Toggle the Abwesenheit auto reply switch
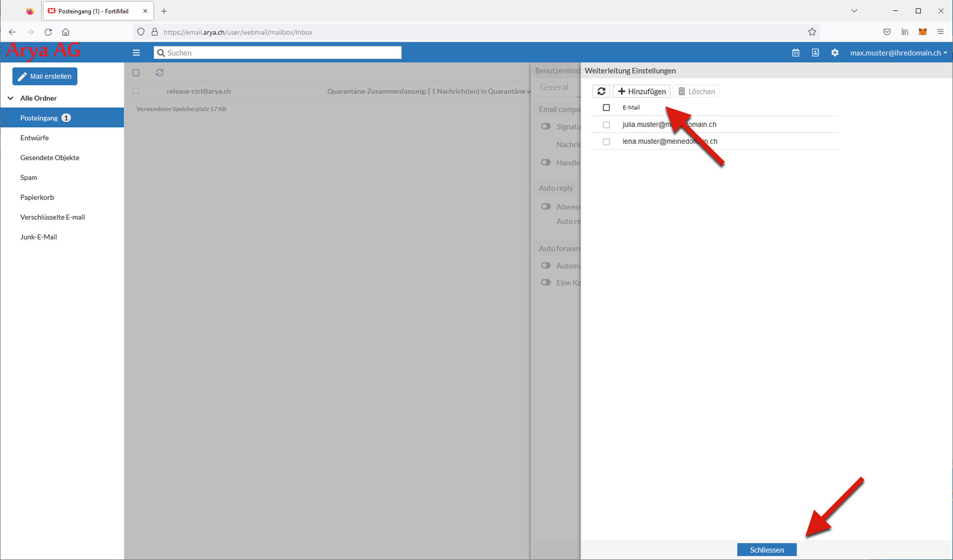This screenshot has height=560, width=953. pos(546,207)
